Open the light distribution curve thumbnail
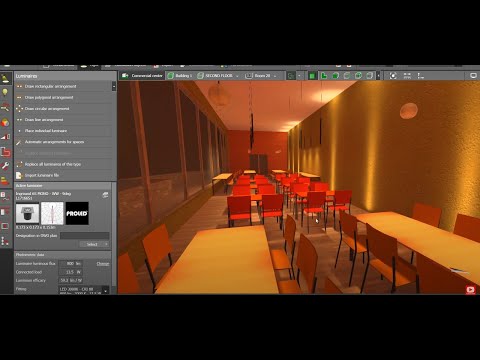Image resolution: width=480 pixels, height=360 pixels. click(x=52, y=213)
